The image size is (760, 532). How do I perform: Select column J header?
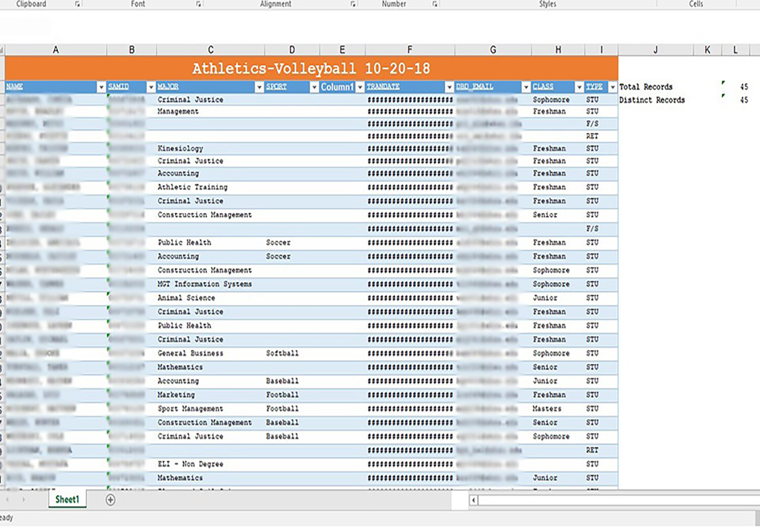tap(656, 50)
